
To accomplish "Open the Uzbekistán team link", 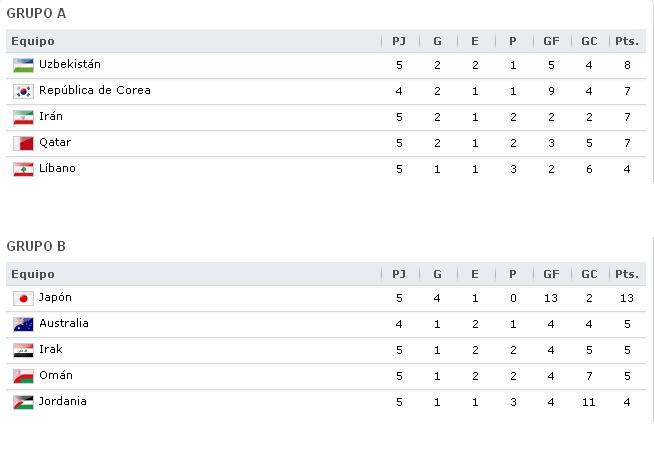I will coord(70,64).
